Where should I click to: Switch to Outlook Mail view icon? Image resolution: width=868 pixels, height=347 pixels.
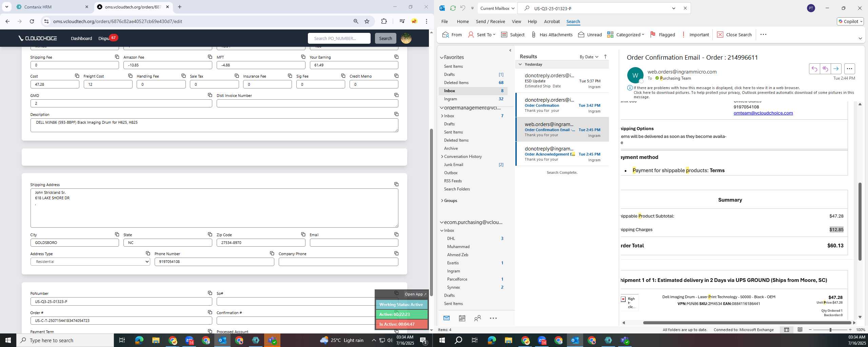[447, 318]
